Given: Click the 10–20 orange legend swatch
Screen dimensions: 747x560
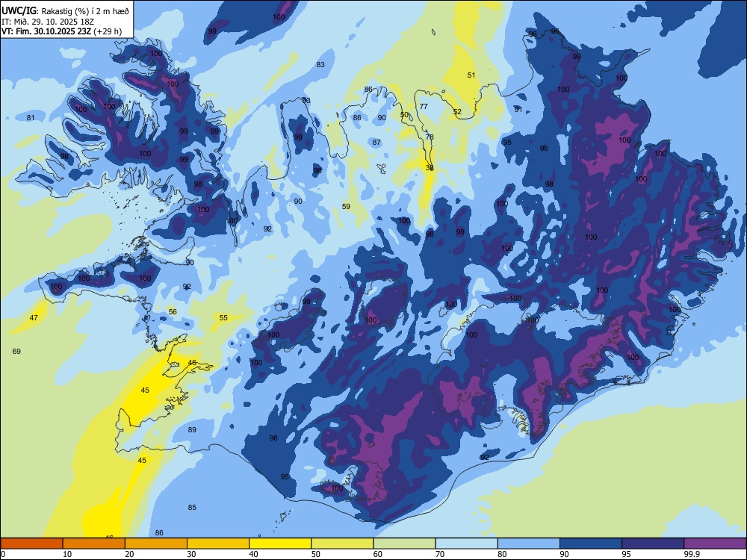Looking at the screenshot, I should click(x=94, y=544).
